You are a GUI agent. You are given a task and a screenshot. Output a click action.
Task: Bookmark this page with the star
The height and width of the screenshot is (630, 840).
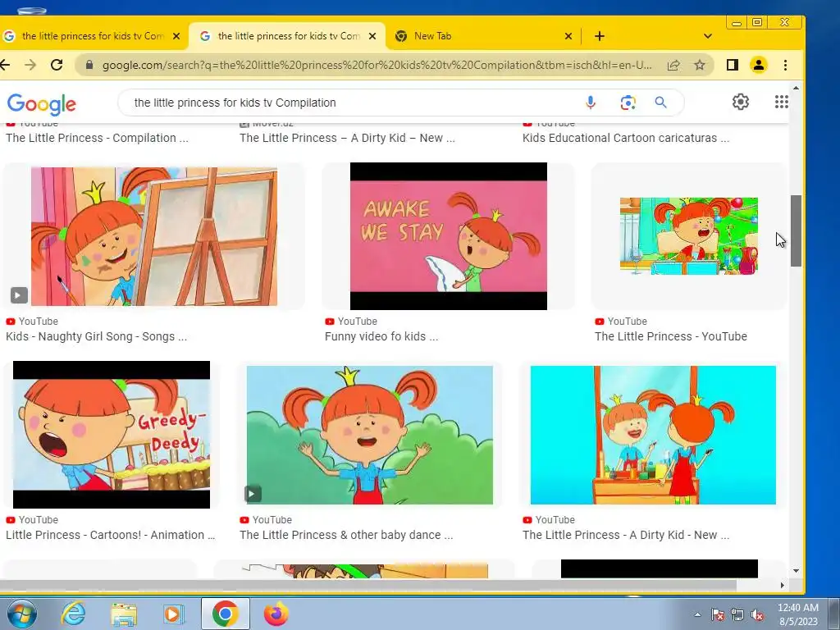[x=699, y=65]
